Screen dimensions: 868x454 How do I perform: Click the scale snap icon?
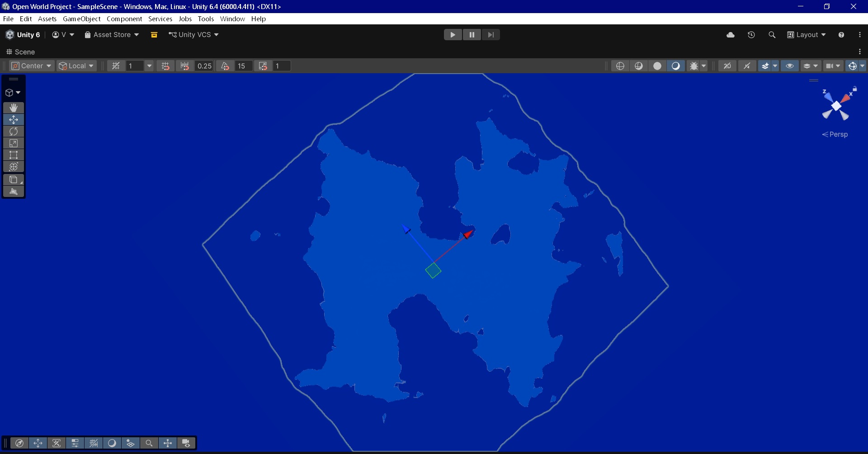tap(263, 66)
